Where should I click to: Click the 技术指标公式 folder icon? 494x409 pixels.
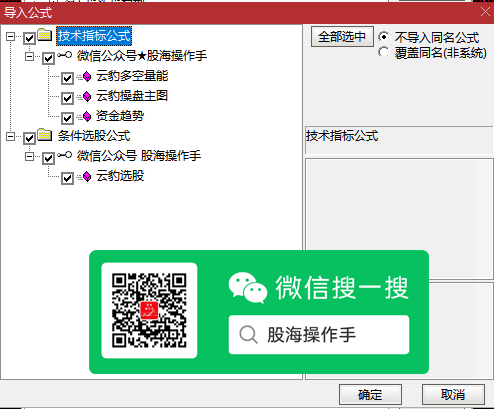click(45, 35)
